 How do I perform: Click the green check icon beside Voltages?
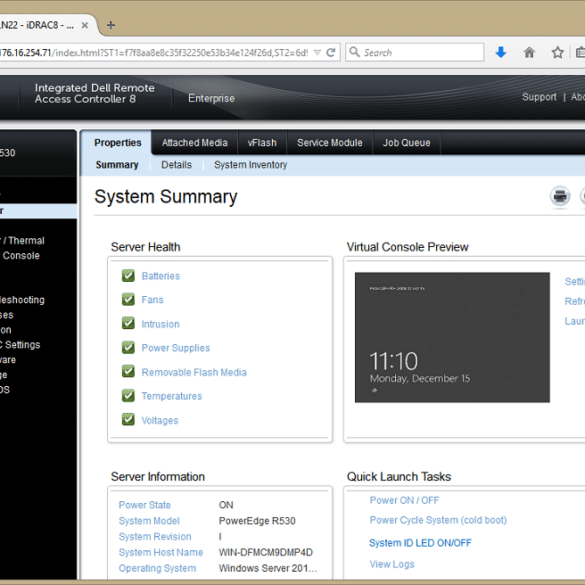click(x=128, y=419)
